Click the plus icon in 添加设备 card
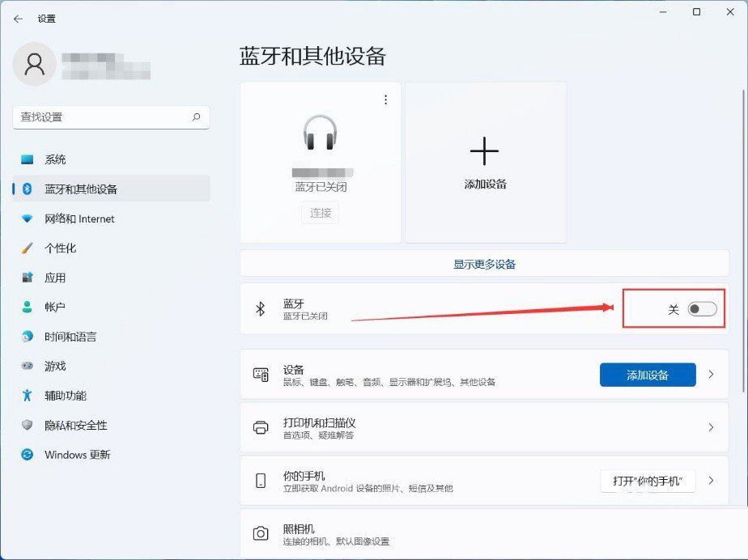This screenshot has height=560, width=748. (x=484, y=151)
